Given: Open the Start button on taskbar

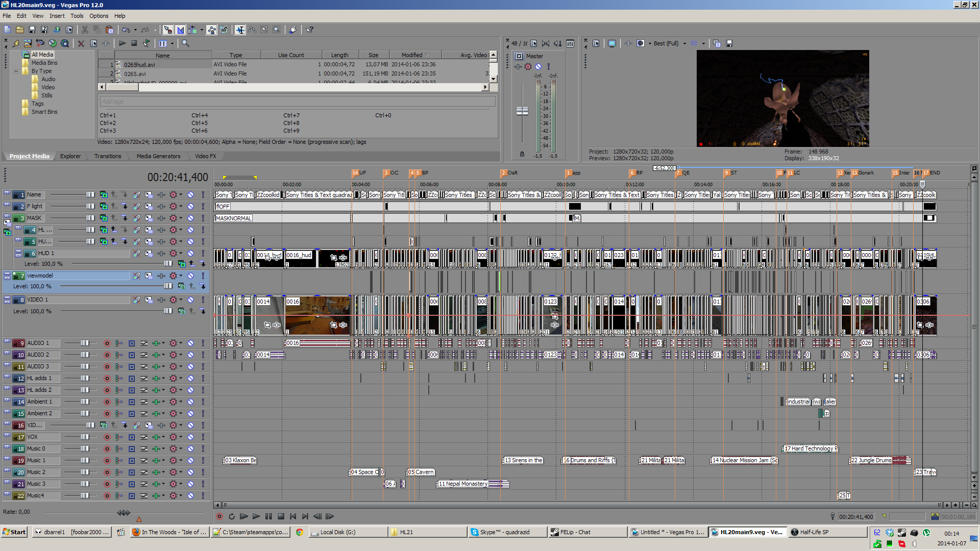Looking at the screenshot, I should point(14,532).
